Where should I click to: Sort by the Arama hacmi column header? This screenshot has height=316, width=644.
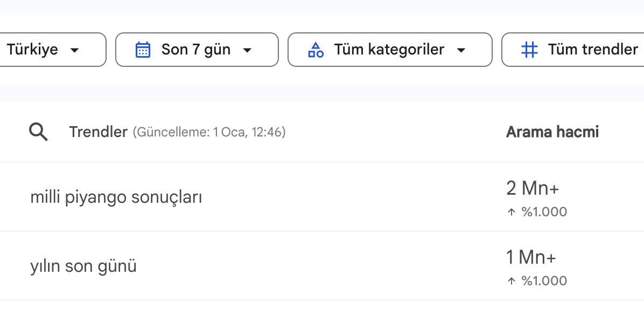(x=552, y=132)
